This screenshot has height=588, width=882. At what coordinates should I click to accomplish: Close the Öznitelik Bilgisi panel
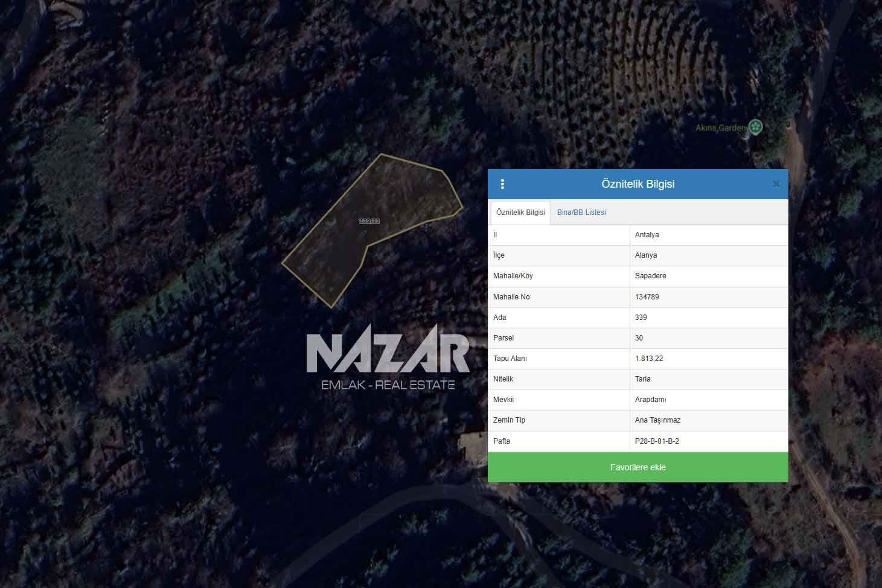776,184
